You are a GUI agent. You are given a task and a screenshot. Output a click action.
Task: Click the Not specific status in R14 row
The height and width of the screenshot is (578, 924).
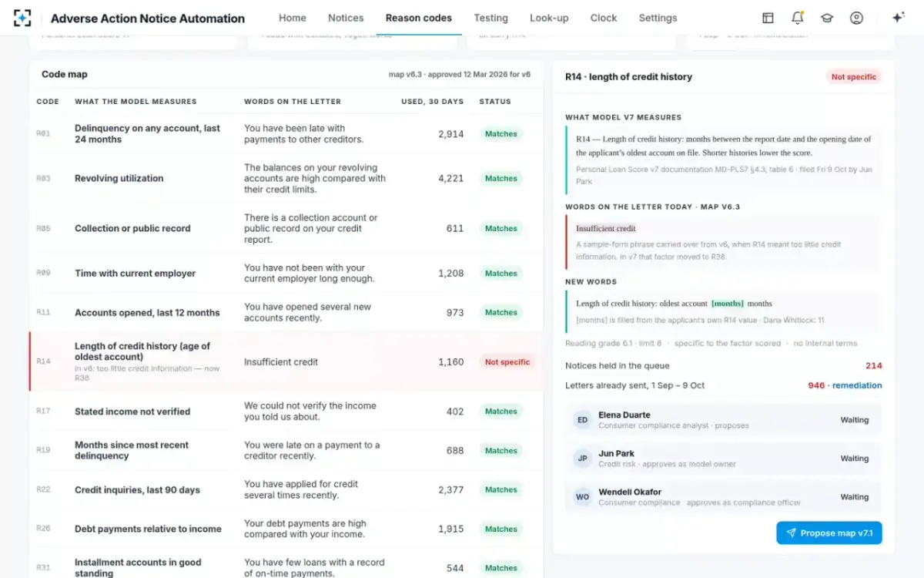tap(507, 362)
